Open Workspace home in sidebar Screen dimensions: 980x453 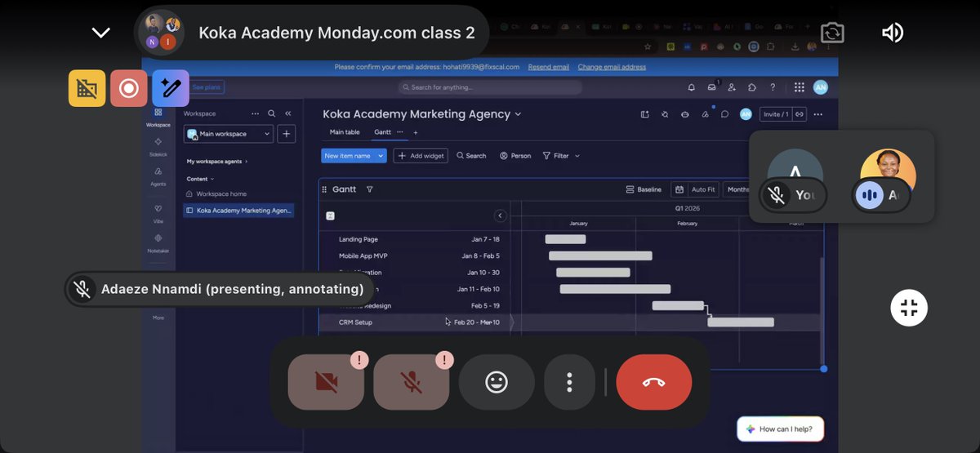(216, 194)
